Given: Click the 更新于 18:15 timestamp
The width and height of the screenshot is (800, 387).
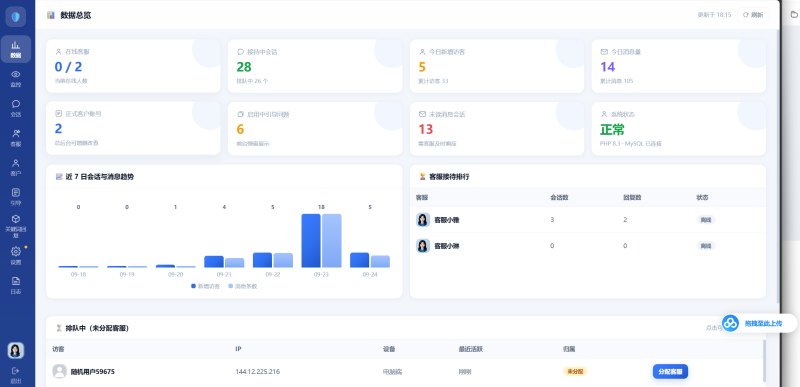Looking at the screenshot, I should (x=714, y=15).
